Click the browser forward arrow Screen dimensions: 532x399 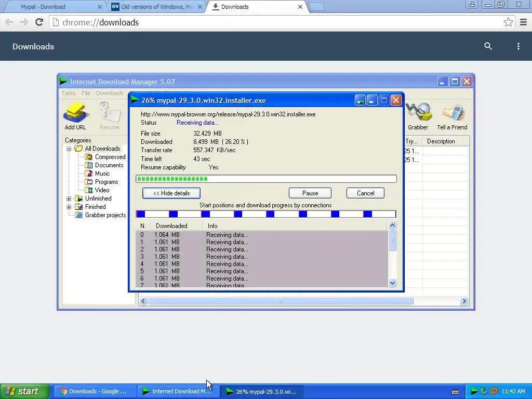point(24,22)
